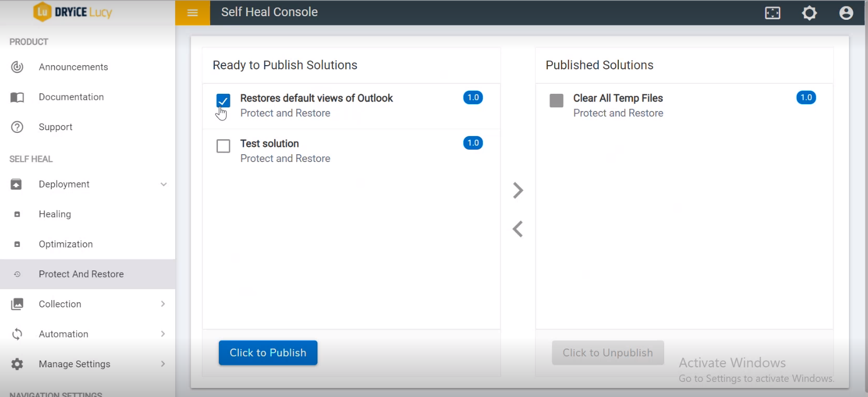Image resolution: width=868 pixels, height=397 pixels.
Task: Open the user account profile icon
Action: (846, 13)
